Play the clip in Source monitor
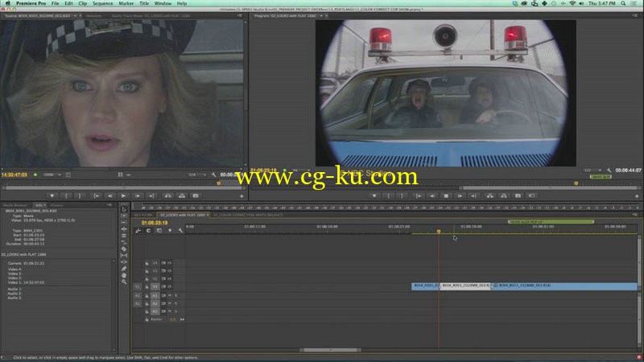644x362 pixels. (123, 196)
